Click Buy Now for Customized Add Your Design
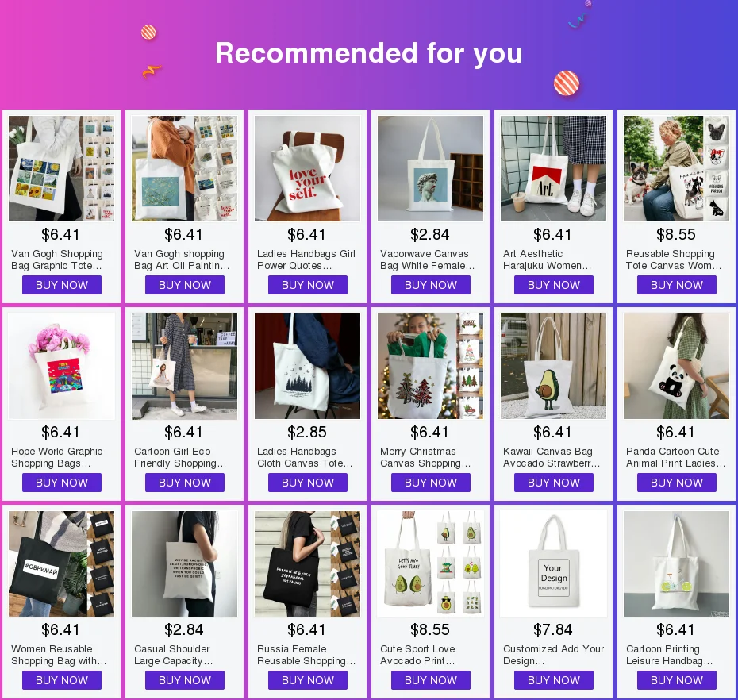Screen dimensions: 738x700 pyautogui.click(x=554, y=680)
